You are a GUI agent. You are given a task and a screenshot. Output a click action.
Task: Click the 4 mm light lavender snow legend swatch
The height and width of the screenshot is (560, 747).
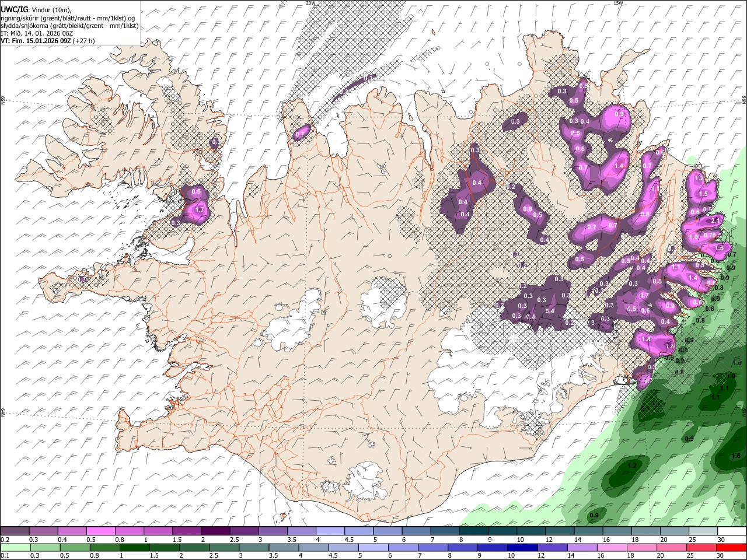pos(330,531)
